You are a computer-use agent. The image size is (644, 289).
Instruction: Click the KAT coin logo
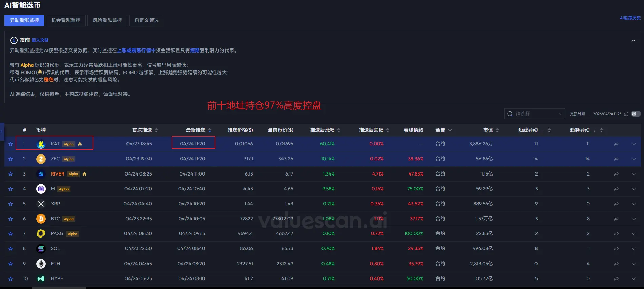(x=41, y=144)
